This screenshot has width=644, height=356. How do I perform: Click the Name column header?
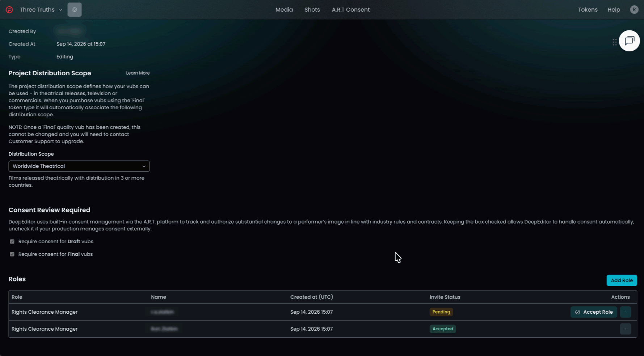pos(159,297)
